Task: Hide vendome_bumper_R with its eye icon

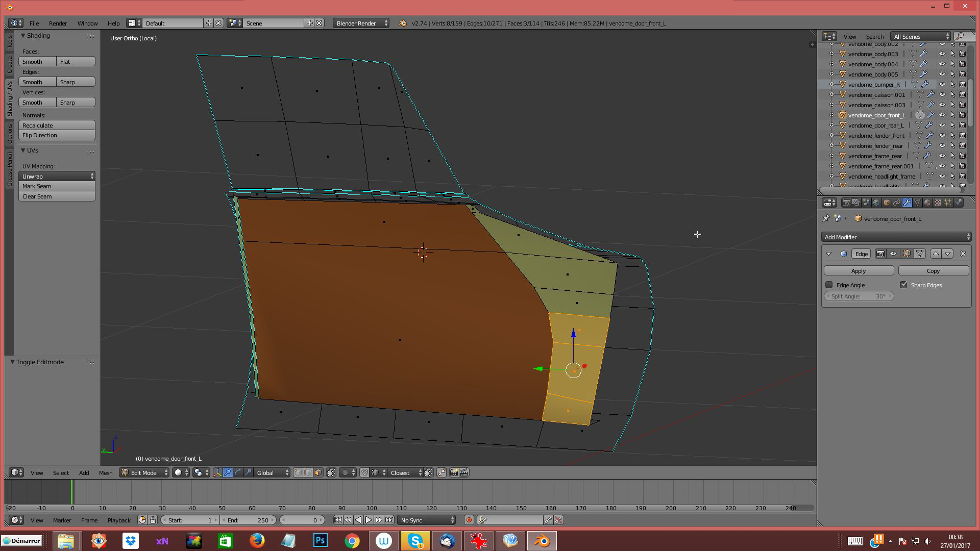Action: [x=942, y=84]
